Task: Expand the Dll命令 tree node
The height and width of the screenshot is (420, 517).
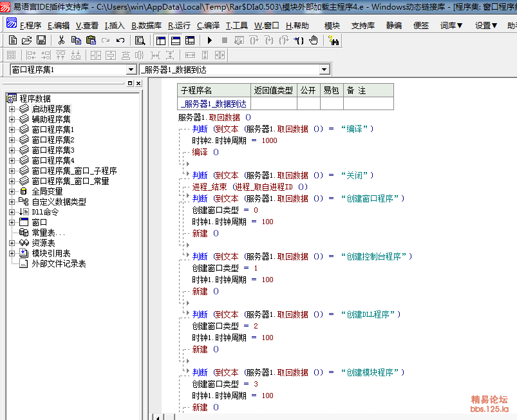Action: (x=12, y=212)
